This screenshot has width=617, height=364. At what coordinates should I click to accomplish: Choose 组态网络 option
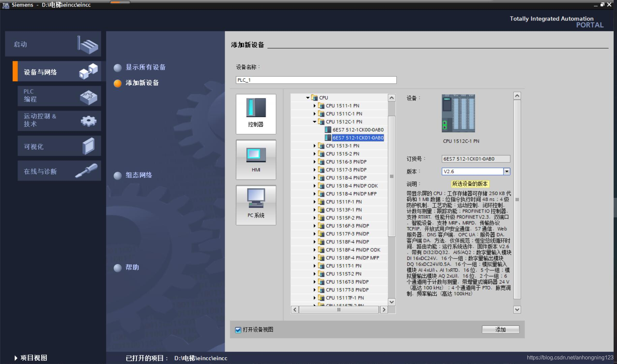click(x=133, y=175)
